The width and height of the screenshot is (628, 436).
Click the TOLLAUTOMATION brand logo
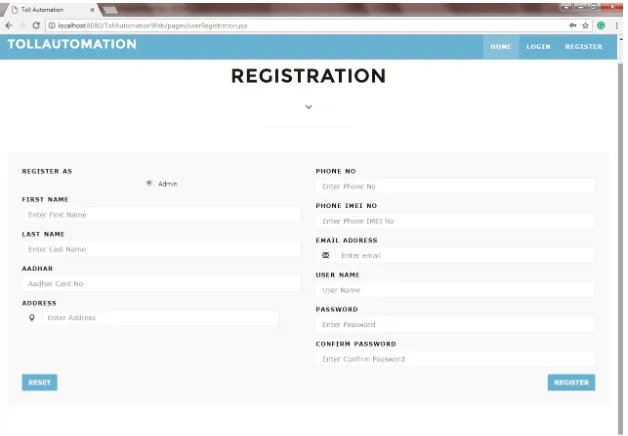[72, 44]
